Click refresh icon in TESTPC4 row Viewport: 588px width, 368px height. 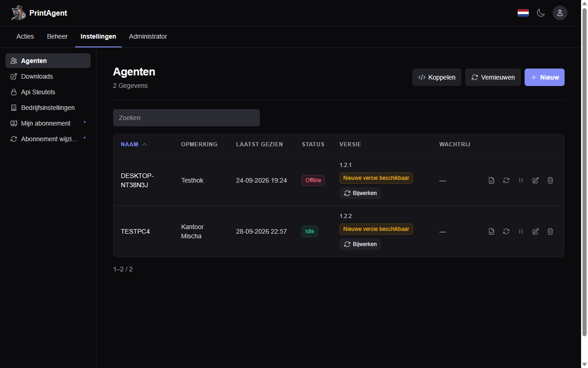[x=506, y=231]
